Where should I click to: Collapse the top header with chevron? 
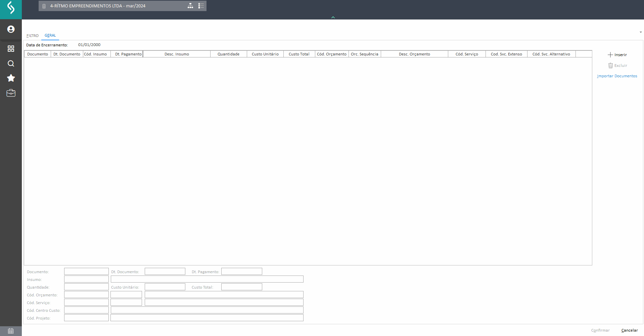333,17
